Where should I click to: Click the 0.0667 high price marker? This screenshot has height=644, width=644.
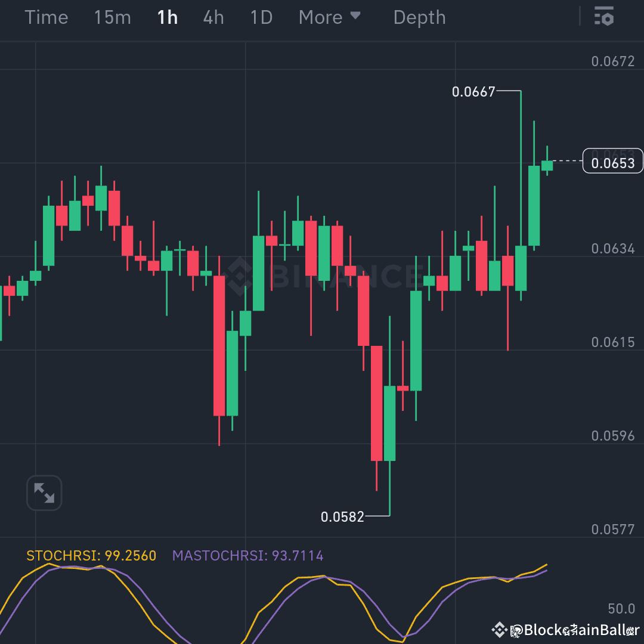click(473, 92)
